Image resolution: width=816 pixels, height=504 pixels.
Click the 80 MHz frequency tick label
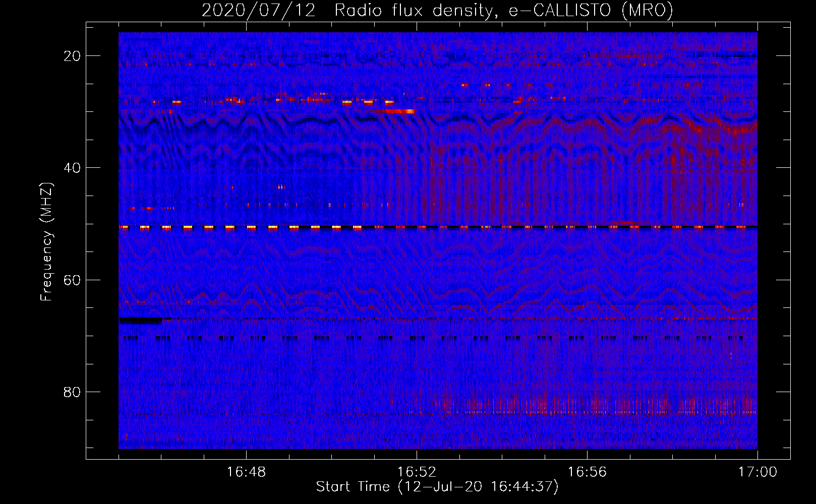coord(72,392)
